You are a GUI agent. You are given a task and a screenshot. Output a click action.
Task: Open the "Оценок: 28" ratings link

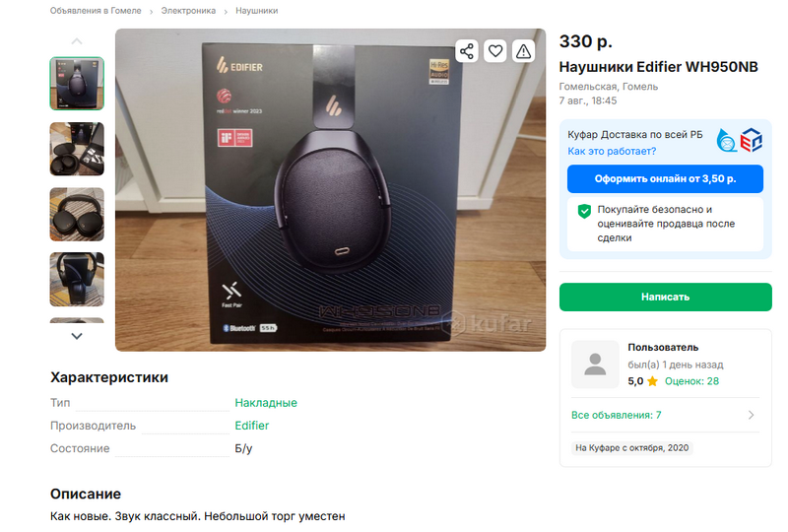pyautogui.click(x=691, y=381)
